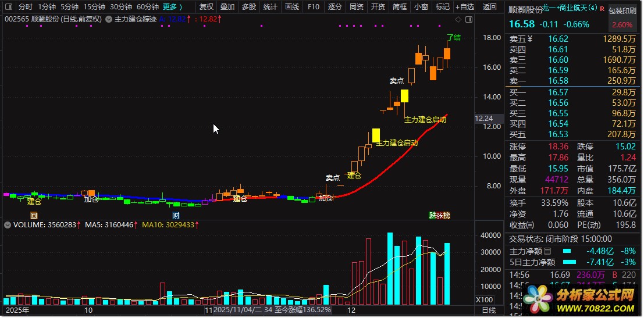The image size is (644, 318).
Task: Click the 返回 back button
Action: tap(489, 6)
